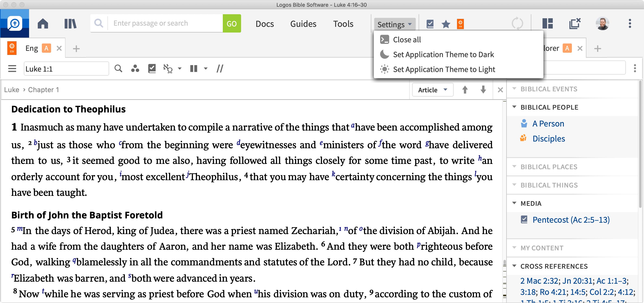The height and width of the screenshot is (303, 644).
Task: Expand the columns dropdown arrow
Action: (206, 69)
